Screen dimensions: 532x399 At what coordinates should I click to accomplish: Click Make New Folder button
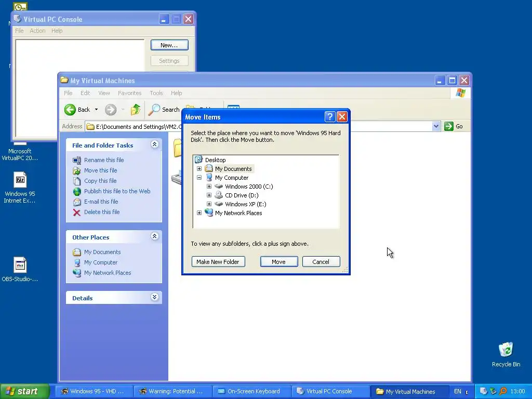click(x=218, y=262)
